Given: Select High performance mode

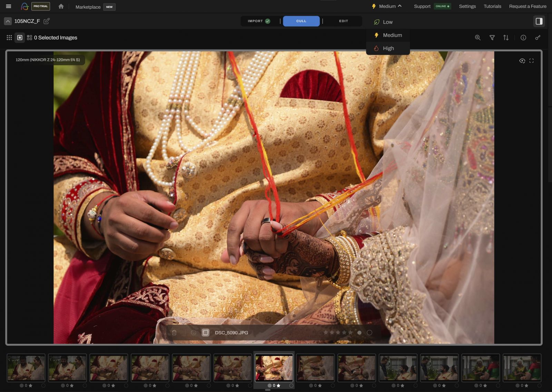Looking at the screenshot, I should click(x=388, y=48).
